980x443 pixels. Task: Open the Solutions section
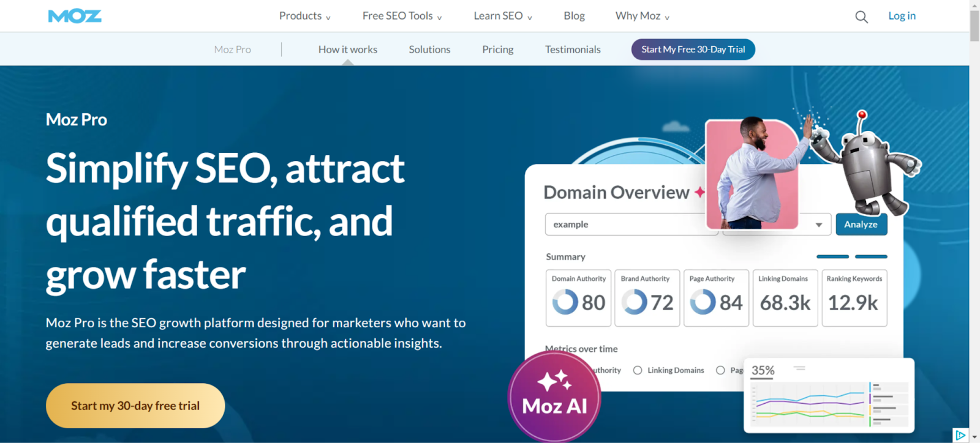429,50
